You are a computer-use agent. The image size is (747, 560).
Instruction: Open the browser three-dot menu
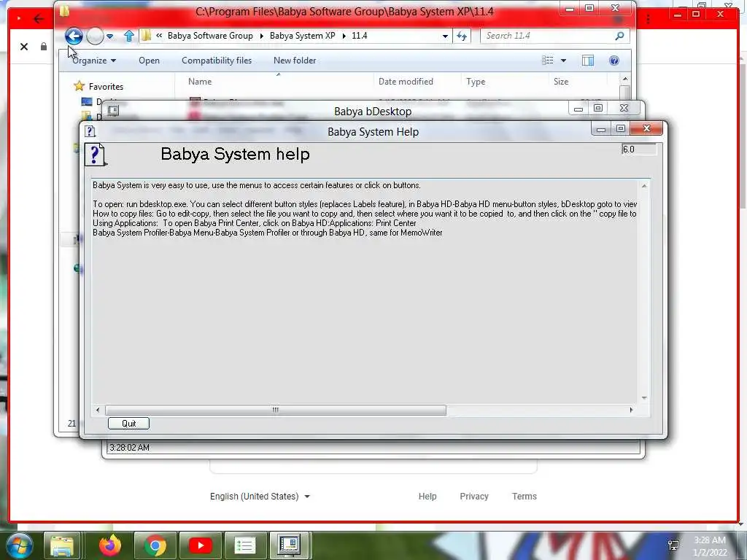pyautogui.click(x=649, y=20)
